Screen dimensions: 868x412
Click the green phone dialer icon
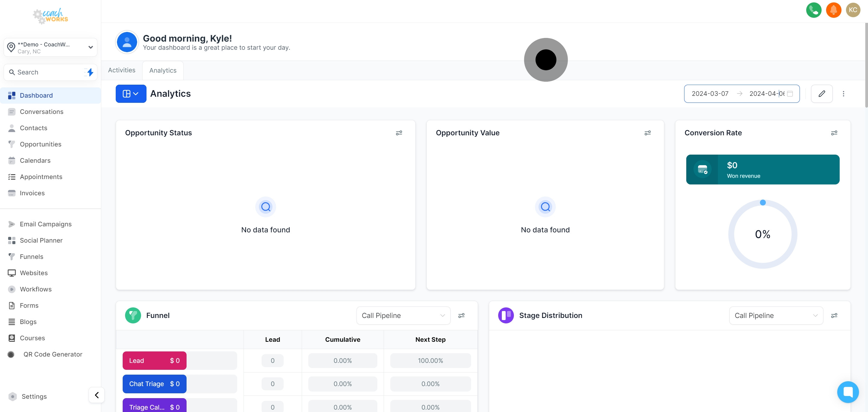[x=813, y=10]
